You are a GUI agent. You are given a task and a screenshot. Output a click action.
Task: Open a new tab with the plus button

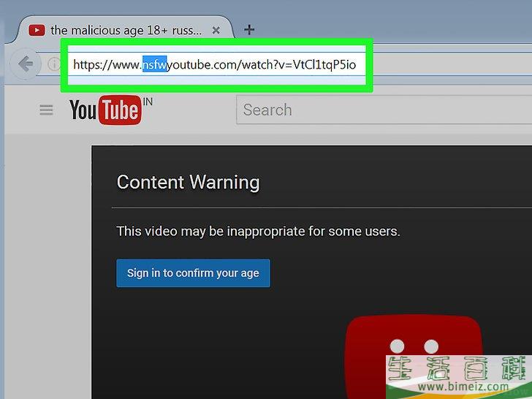[249, 30]
